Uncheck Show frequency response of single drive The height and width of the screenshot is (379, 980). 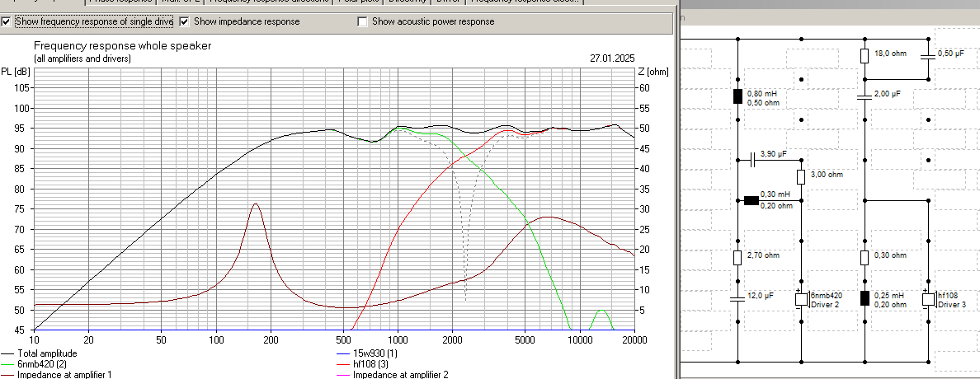(x=7, y=22)
